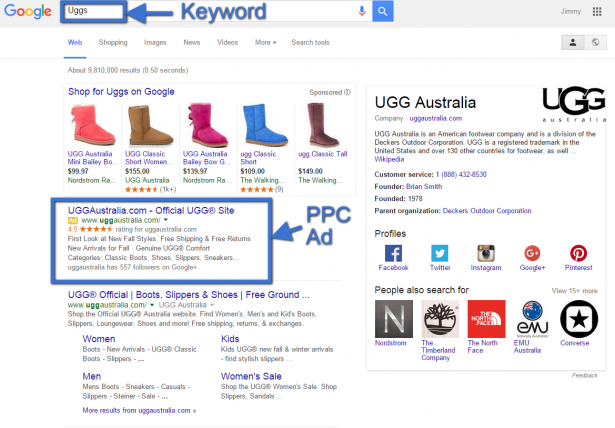Open Search tools options

pyautogui.click(x=310, y=42)
